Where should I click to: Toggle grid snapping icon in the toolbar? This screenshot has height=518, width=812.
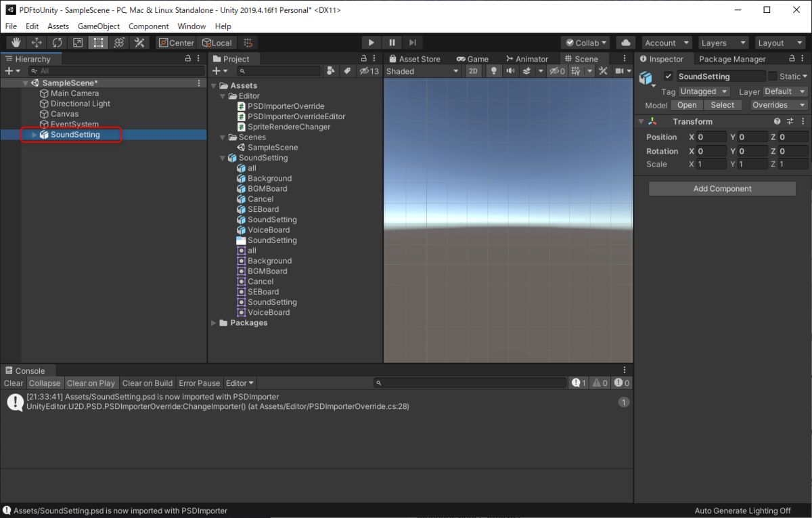[x=248, y=43]
